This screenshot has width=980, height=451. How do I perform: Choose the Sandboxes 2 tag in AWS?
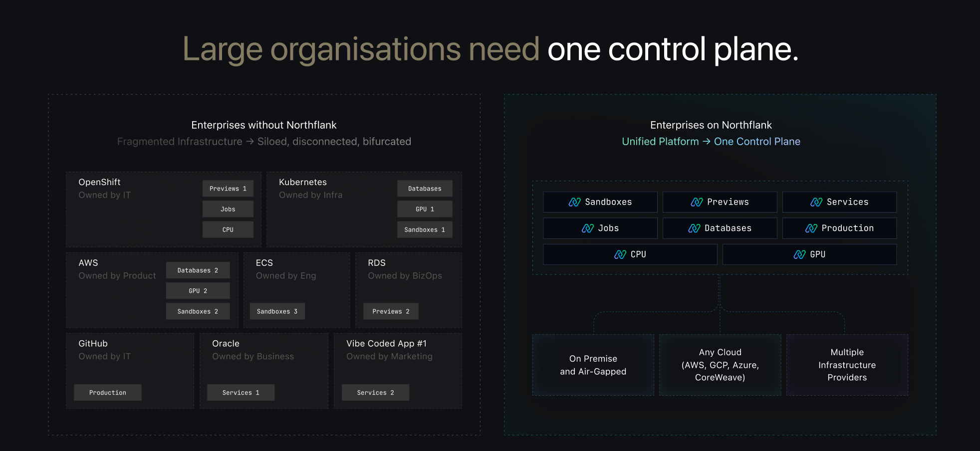point(198,311)
